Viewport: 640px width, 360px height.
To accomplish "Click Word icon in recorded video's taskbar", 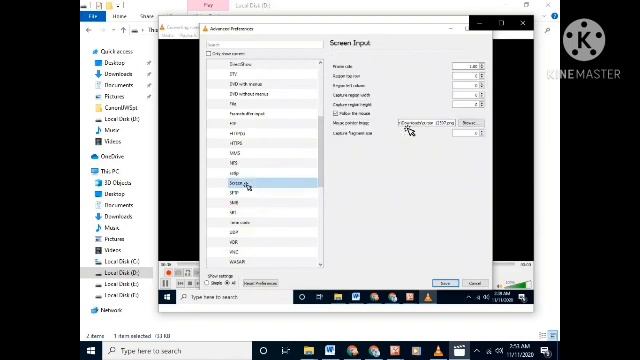I will pos(356,297).
